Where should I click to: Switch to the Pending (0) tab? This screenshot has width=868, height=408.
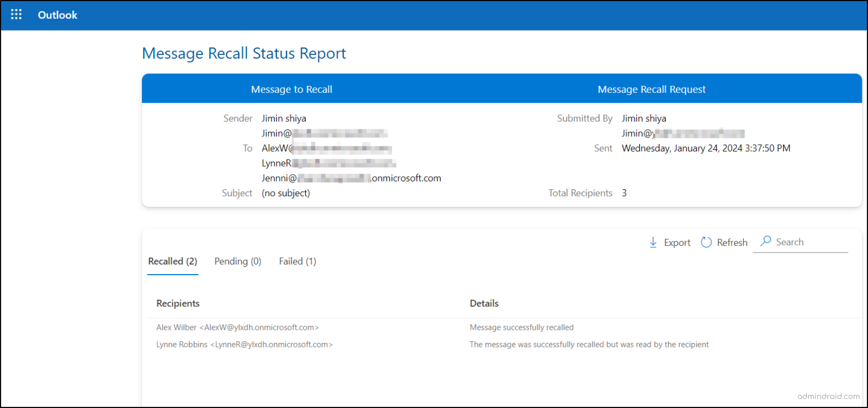(x=237, y=261)
